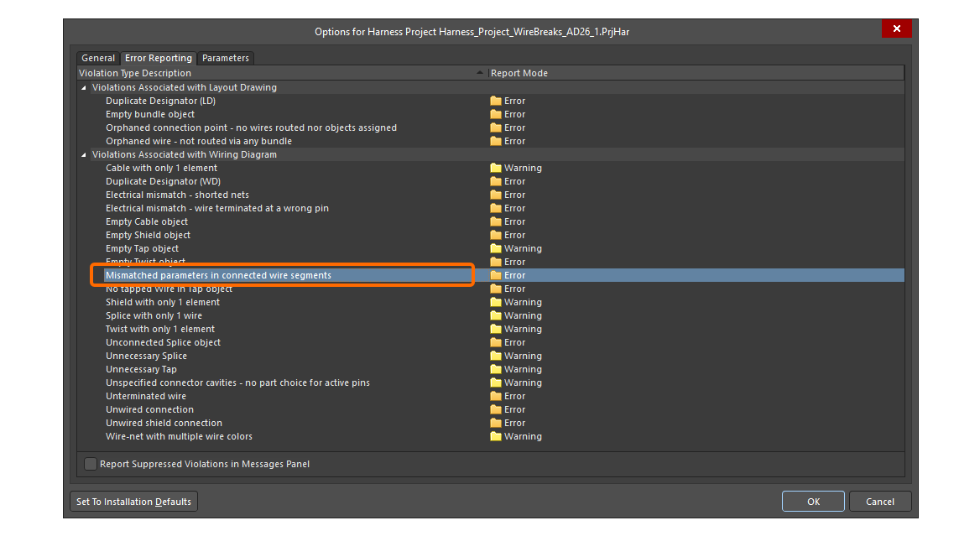The image size is (980, 536).
Task: Switch to the General tab
Action: [x=98, y=58]
